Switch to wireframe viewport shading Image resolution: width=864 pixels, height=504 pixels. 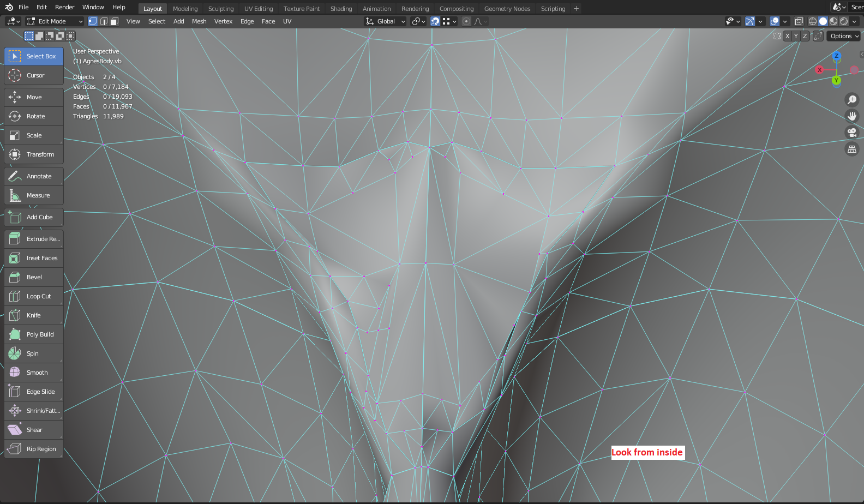(813, 21)
